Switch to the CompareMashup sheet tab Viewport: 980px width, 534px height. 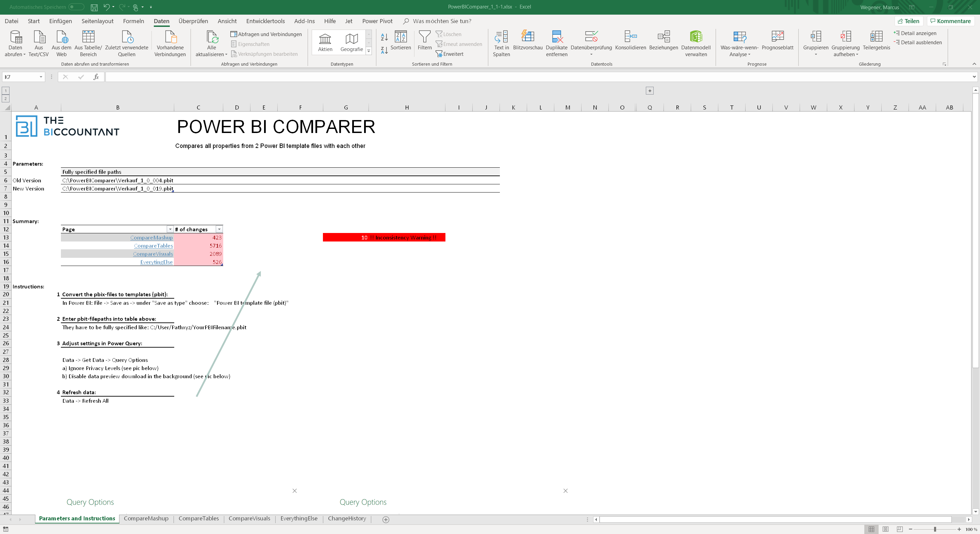146,518
